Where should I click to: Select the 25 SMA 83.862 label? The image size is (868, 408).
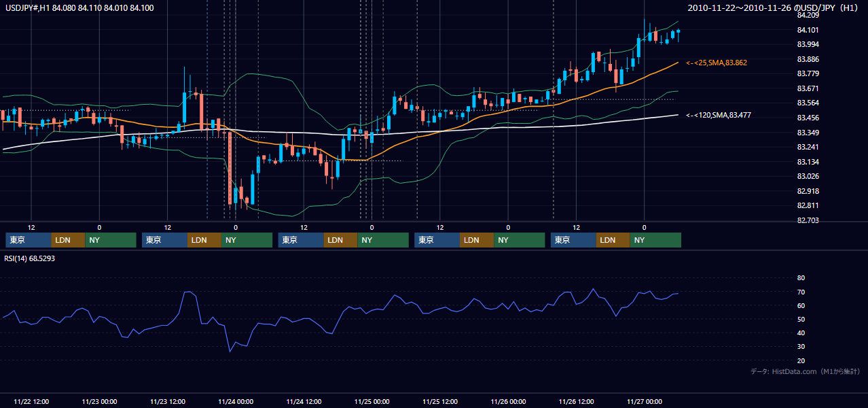717,63
